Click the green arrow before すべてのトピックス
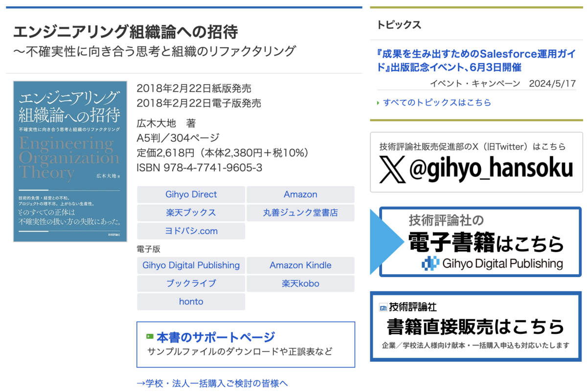 (379, 103)
